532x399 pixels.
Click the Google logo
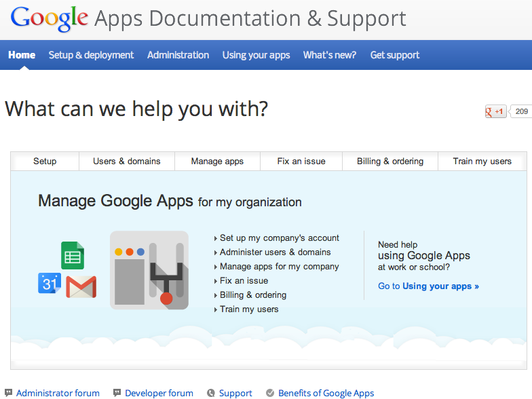49,19
